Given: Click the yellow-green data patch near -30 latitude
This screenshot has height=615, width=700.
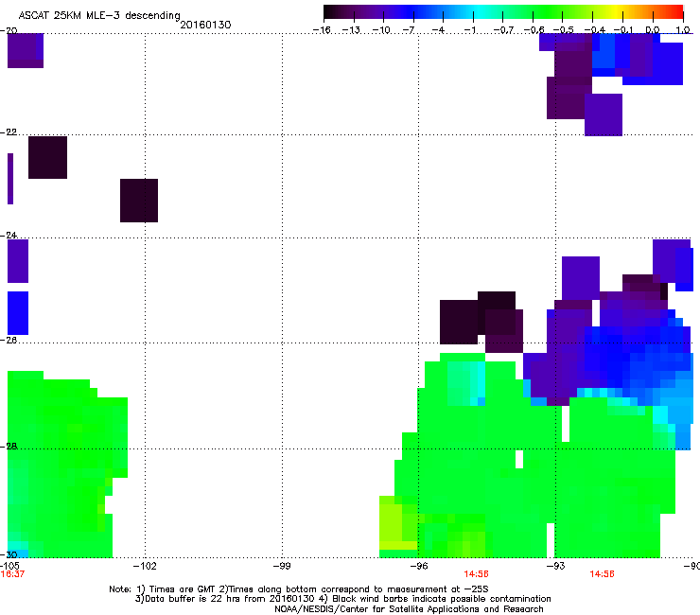Looking at the screenshot, I should [x=397, y=522].
